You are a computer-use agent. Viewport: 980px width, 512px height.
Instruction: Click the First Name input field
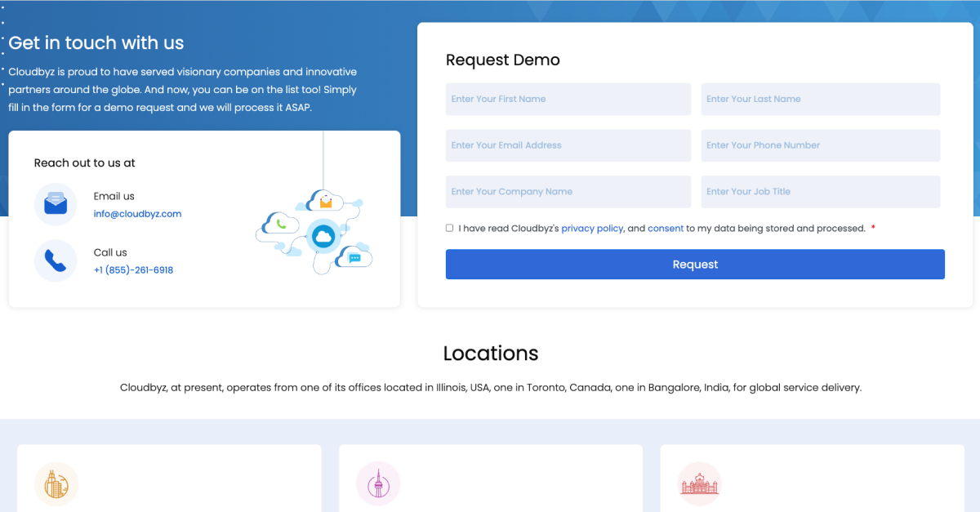coord(568,99)
